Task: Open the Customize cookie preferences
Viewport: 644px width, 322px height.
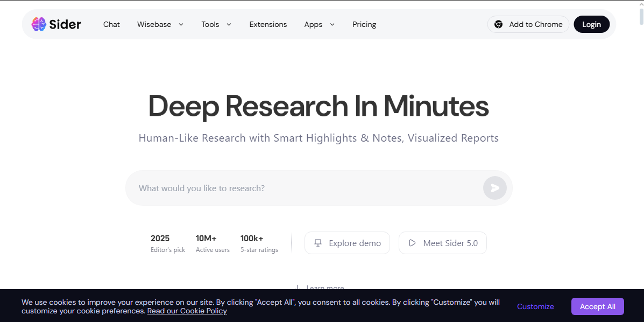Action: (x=535, y=306)
